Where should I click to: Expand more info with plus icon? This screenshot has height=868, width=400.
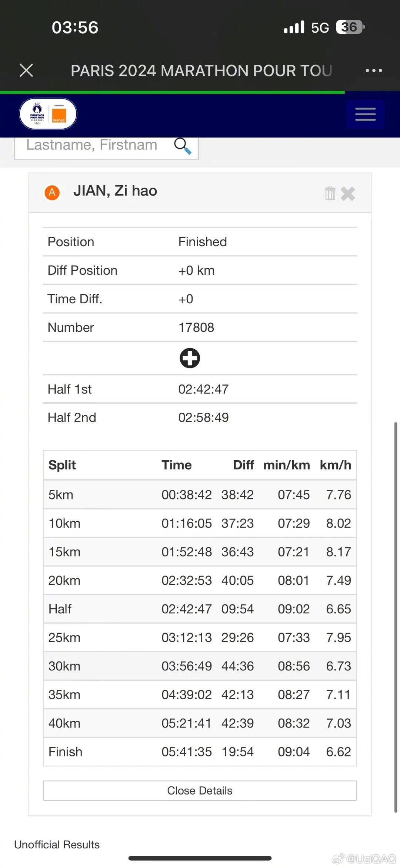pyautogui.click(x=190, y=358)
